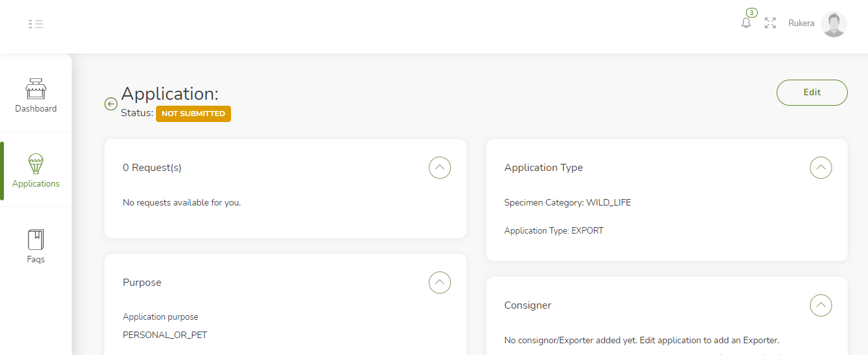Click the Applications balloon icon
The width and height of the screenshot is (868, 355).
click(x=36, y=164)
